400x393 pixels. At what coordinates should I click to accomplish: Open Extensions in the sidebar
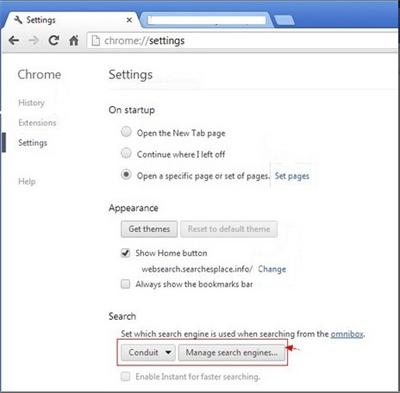click(37, 123)
